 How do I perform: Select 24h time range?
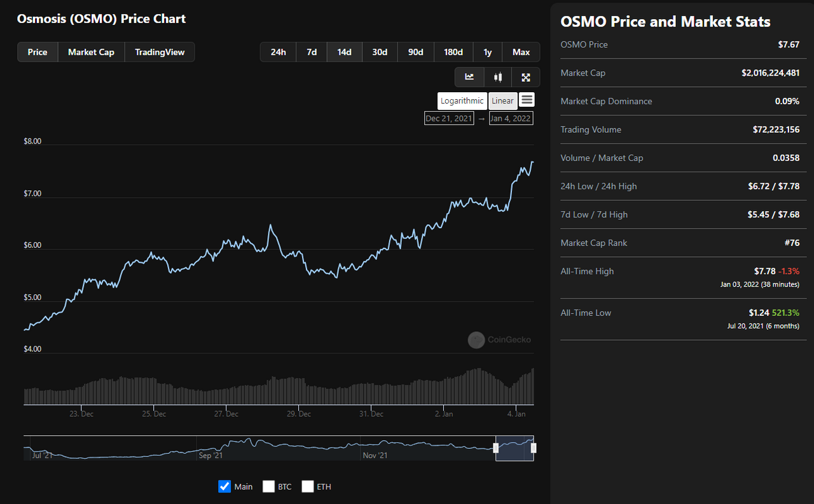tap(279, 52)
